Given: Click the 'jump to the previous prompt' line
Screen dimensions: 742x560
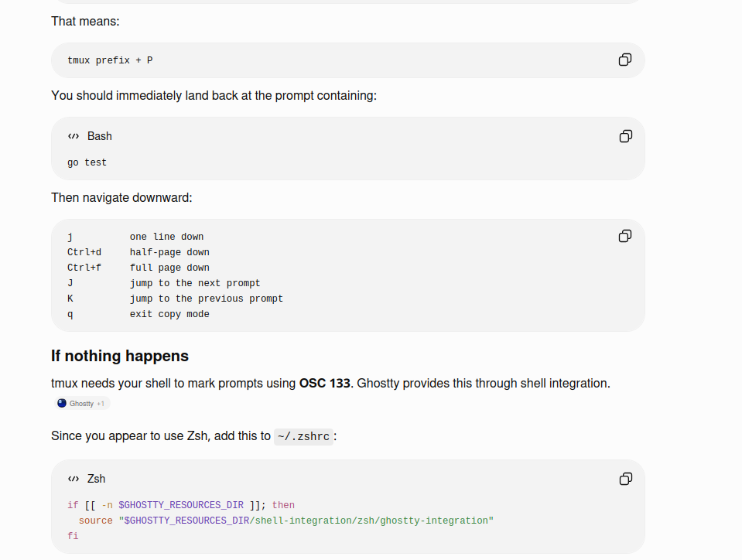Looking at the screenshot, I should click(175, 299).
